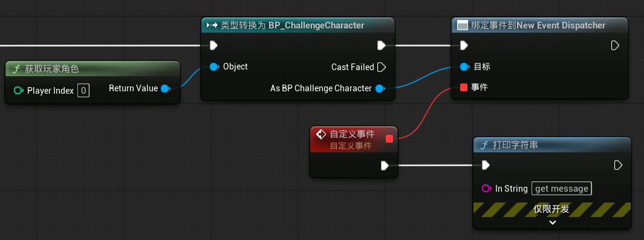644x240 pixels.
Task: Click the In String input pin
Action: click(x=486, y=188)
